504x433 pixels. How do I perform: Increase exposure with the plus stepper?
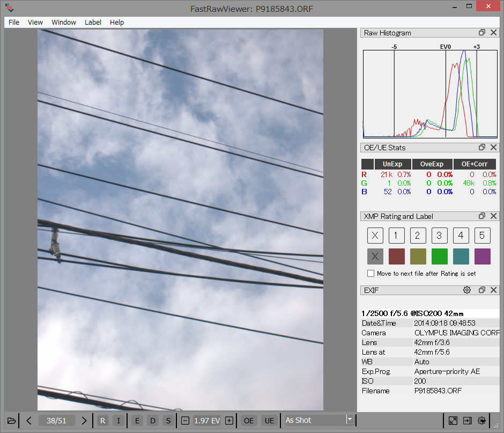tap(228, 421)
